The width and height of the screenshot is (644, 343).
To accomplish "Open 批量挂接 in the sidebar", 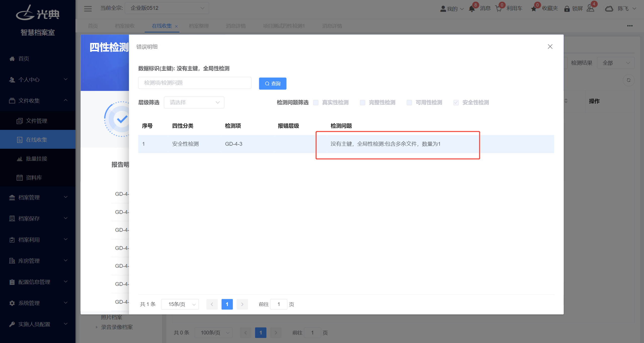I will 38,159.
